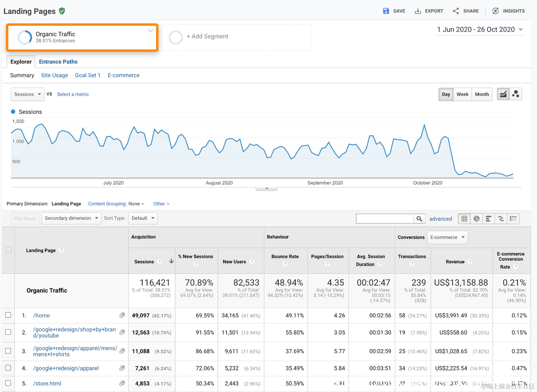Click Sessions descending sort arrow
This screenshot has width=537, height=392.
point(171,261)
